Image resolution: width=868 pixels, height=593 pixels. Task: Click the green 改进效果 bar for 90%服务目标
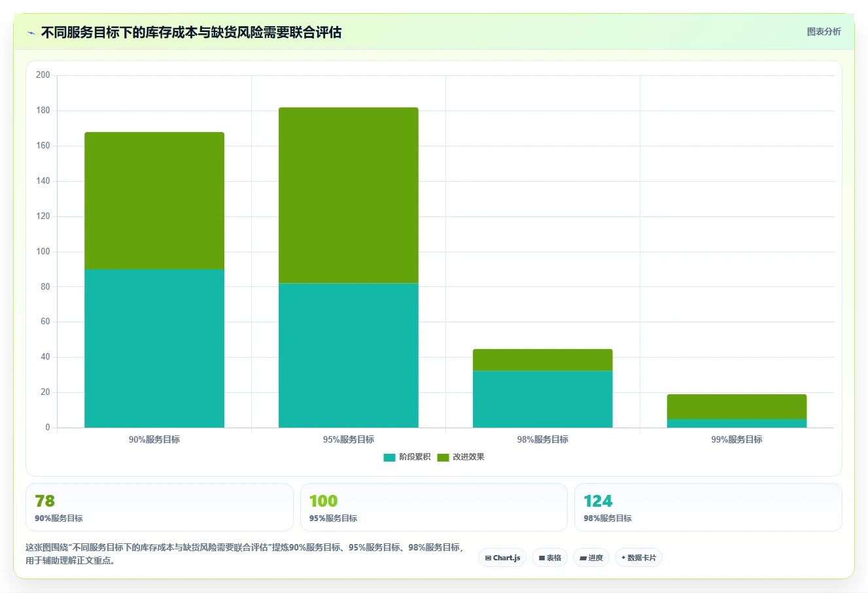154,201
